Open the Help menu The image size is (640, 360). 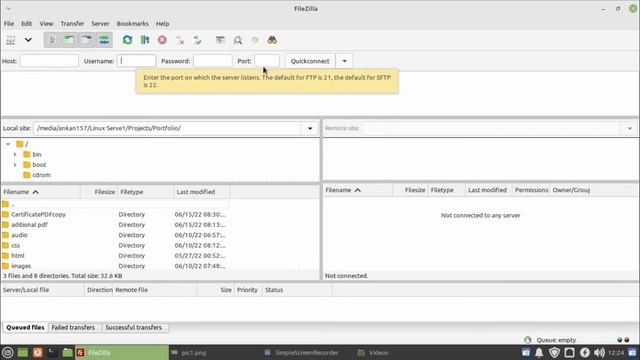pyautogui.click(x=162, y=24)
